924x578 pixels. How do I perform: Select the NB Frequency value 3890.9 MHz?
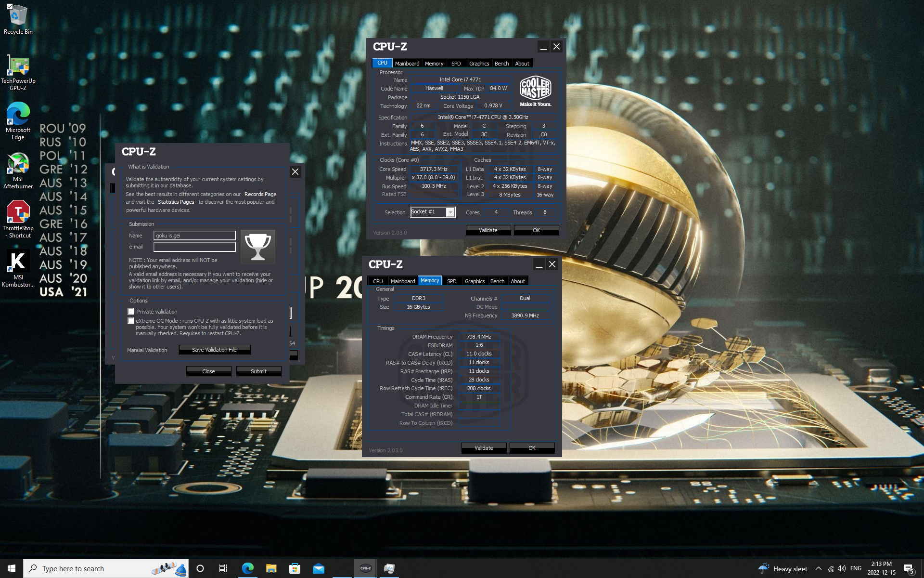tap(525, 315)
